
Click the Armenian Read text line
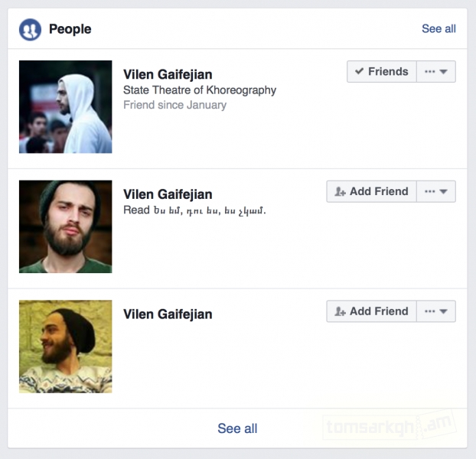pos(194,210)
